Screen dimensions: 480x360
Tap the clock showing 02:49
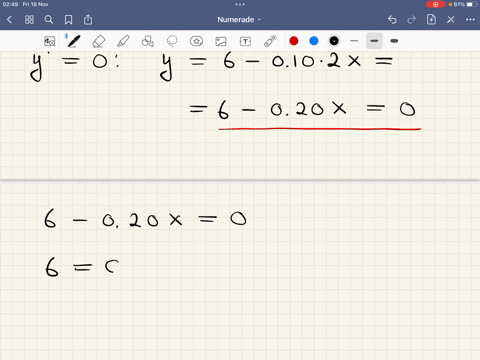[x=10, y=4]
